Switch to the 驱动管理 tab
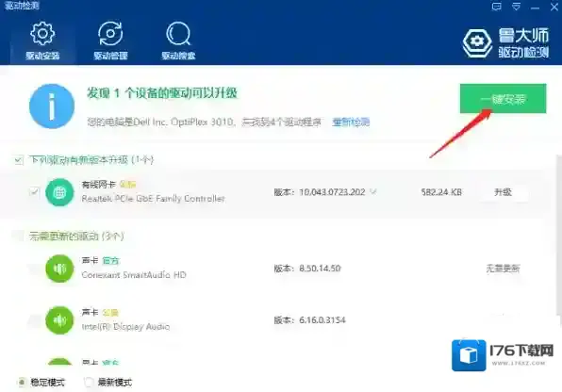The height and width of the screenshot is (392, 562). coord(110,41)
